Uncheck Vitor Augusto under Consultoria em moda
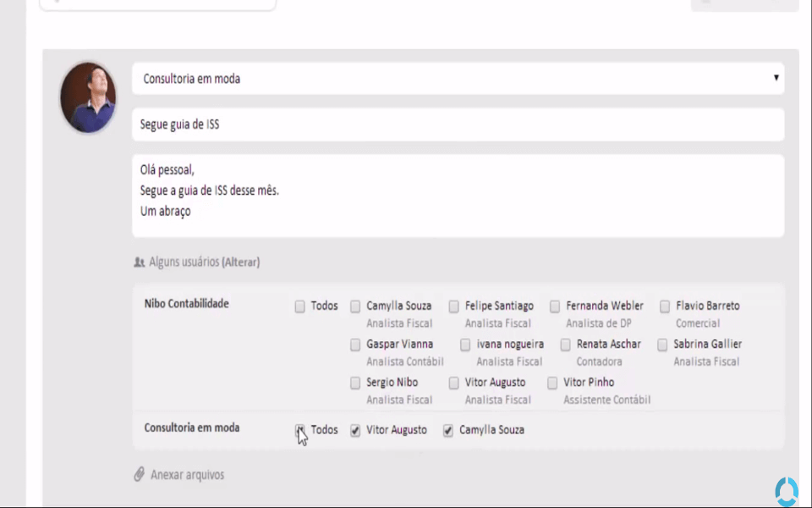This screenshot has width=812, height=508. point(355,430)
